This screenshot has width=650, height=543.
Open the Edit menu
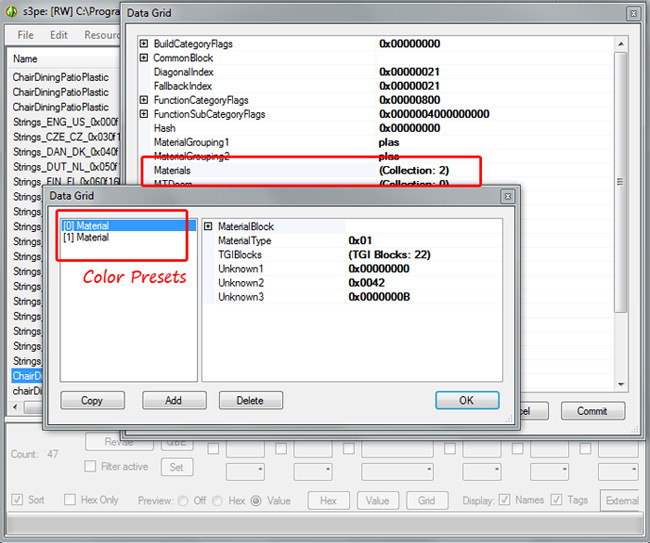[x=59, y=35]
